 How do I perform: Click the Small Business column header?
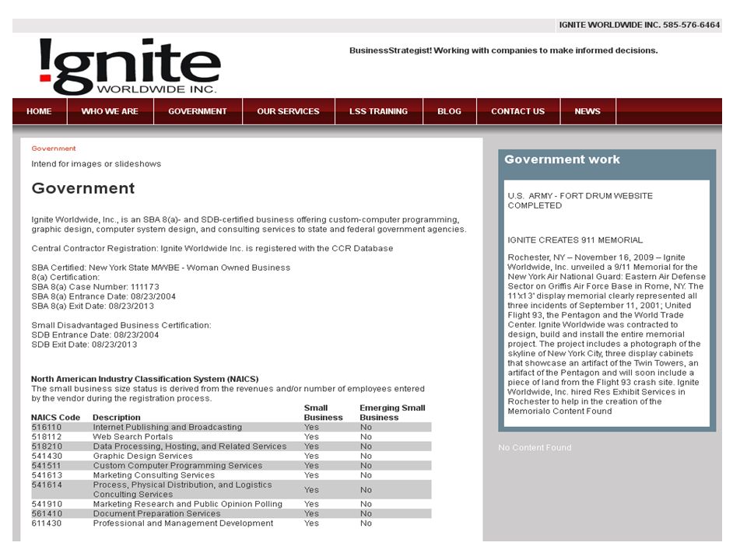(323, 412)
